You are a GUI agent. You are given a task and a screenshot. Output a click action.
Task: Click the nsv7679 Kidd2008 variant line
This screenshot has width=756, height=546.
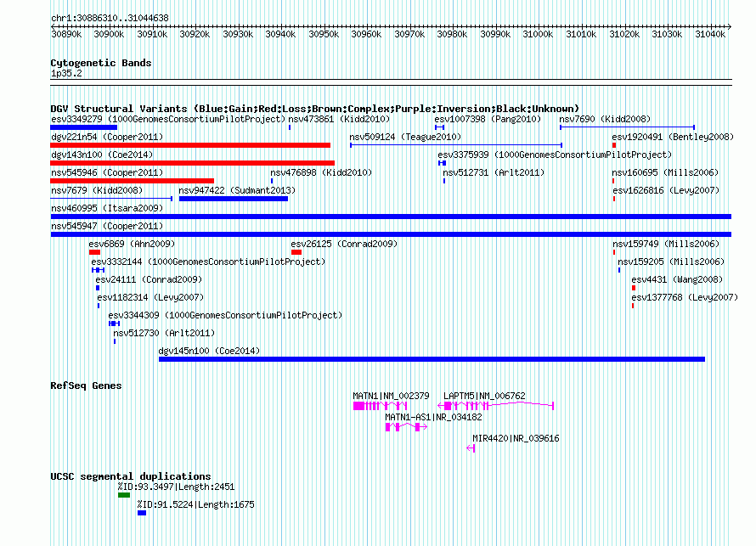tap(111, 199)
